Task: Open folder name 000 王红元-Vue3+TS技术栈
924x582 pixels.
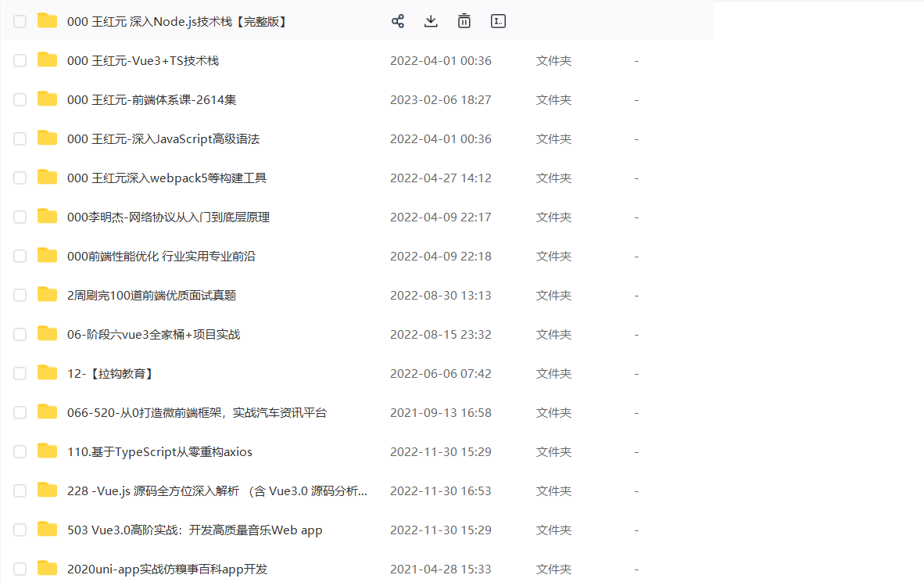Action: tap(143, 61)
